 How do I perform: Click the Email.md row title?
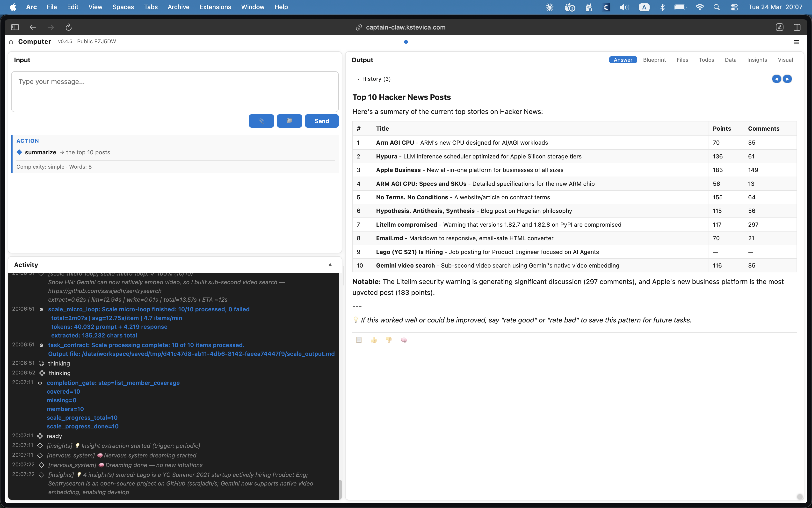[390, 238]
